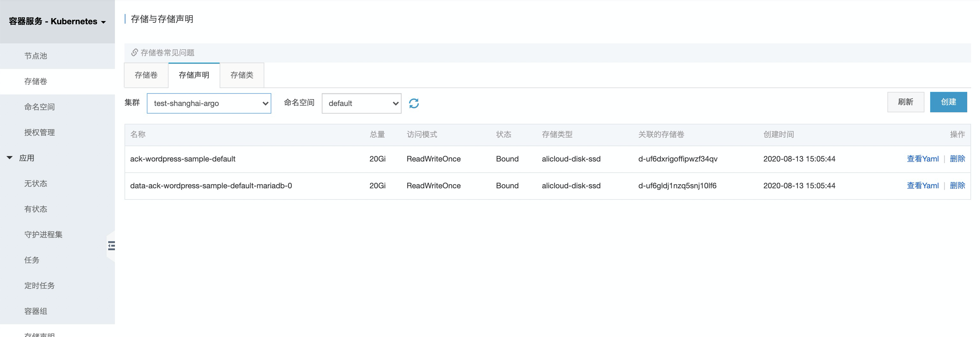Switch to the 存储类 tab
The image size is (980, 337).
242,75
